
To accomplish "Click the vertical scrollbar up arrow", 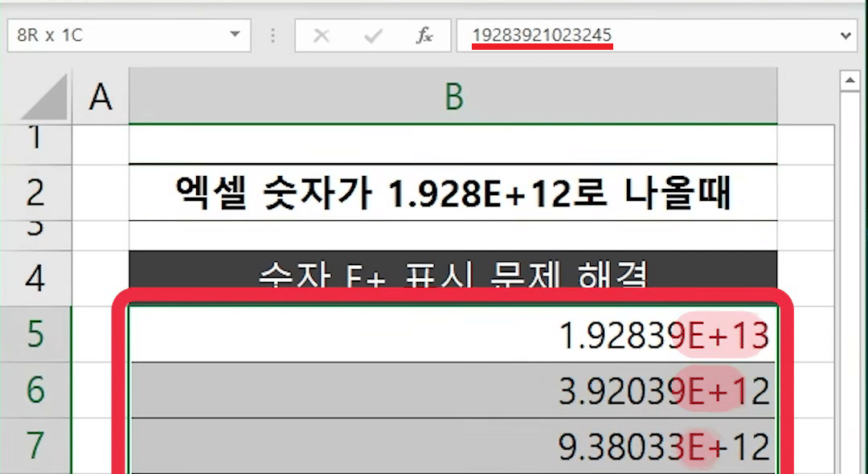I will [x=850, y=81].
